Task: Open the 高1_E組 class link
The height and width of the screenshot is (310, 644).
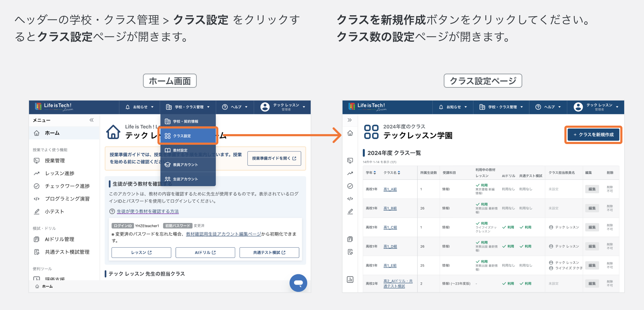Action: coord(390,266)
